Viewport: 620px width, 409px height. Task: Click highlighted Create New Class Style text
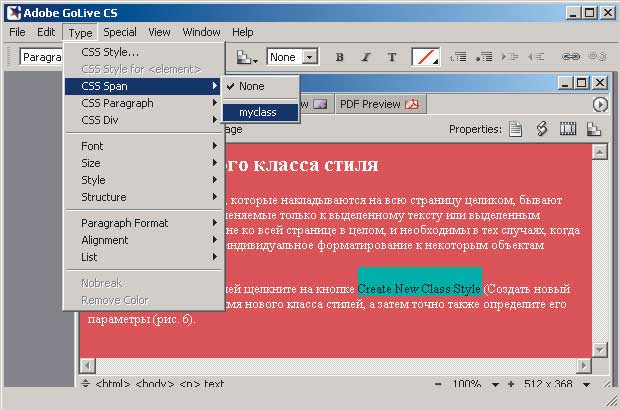point(419,289)
